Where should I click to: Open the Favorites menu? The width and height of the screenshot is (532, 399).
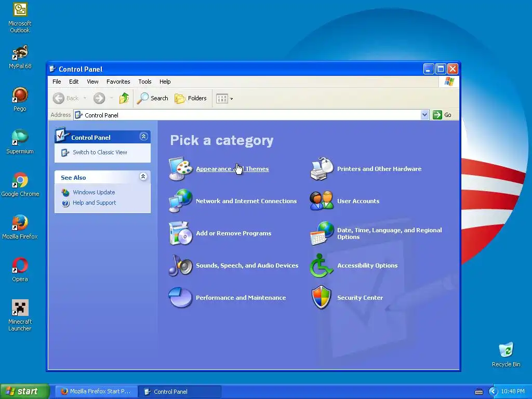tap(118, 82)
